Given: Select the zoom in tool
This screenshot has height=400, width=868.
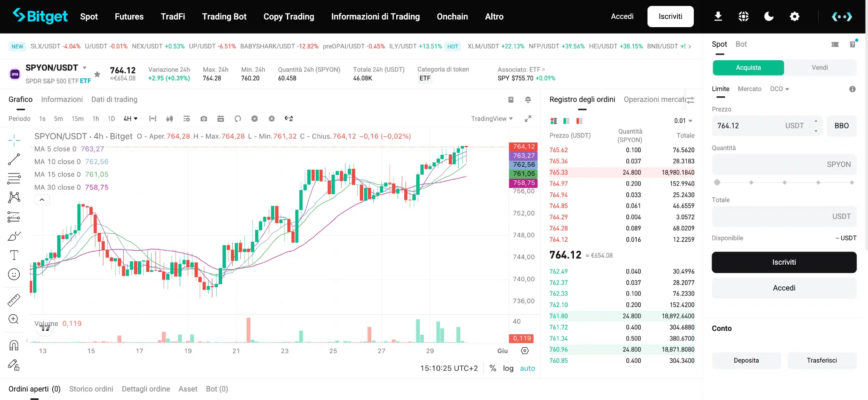Looking at the screenshot, I should (x=14, y=319).
